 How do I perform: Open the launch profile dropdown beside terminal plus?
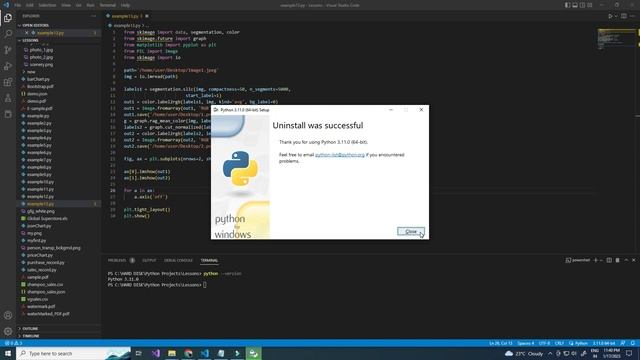click(x=600, y=260)
